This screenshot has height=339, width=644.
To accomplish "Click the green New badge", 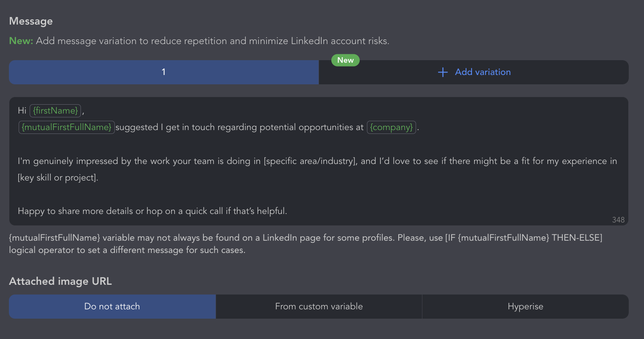I will 345,60.
